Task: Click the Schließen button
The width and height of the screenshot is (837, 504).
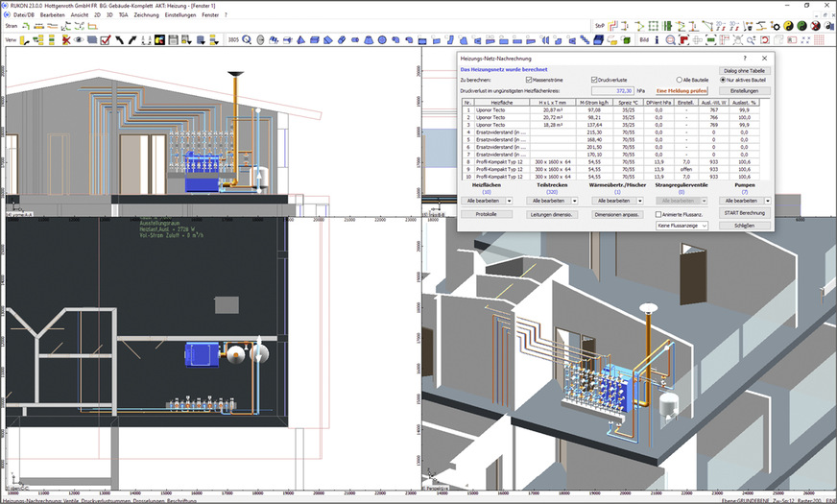Action: pyautogui.click(x=745, y=226)
